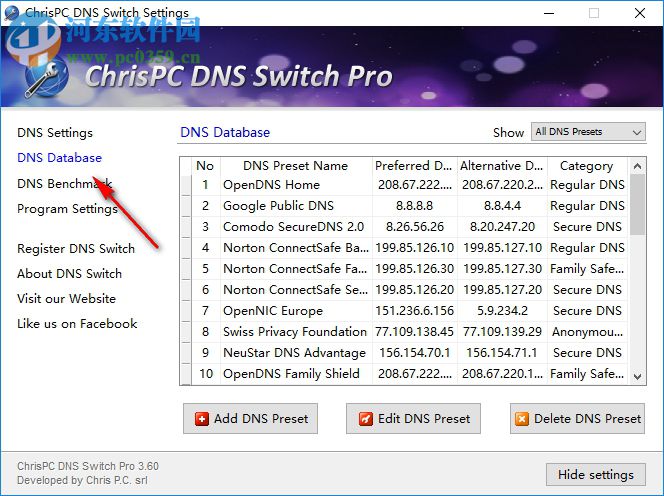Click the Hide settings button
664x496 pixels.
(x=596, y=474)
